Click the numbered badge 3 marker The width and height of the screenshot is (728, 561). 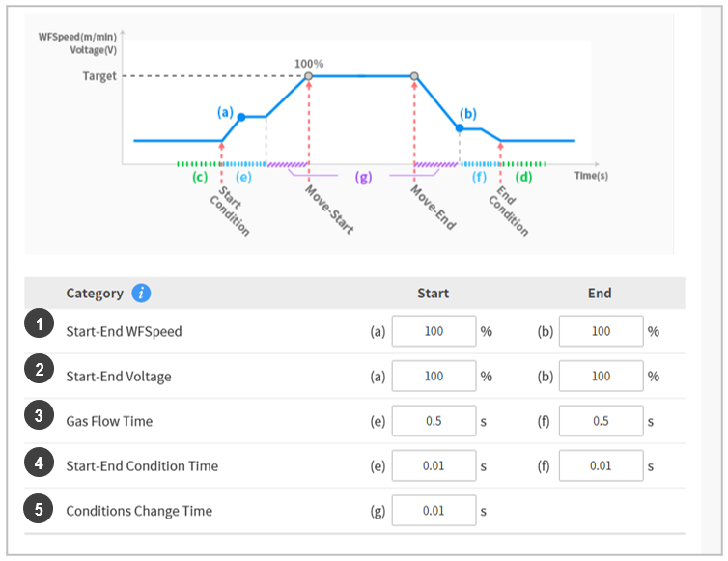click(39, 417)
